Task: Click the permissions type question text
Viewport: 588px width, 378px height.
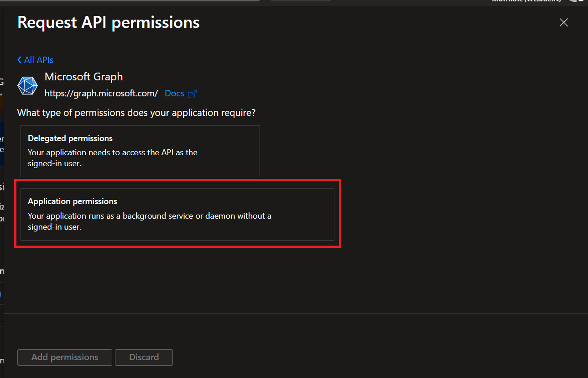Action: coord(136,113)
